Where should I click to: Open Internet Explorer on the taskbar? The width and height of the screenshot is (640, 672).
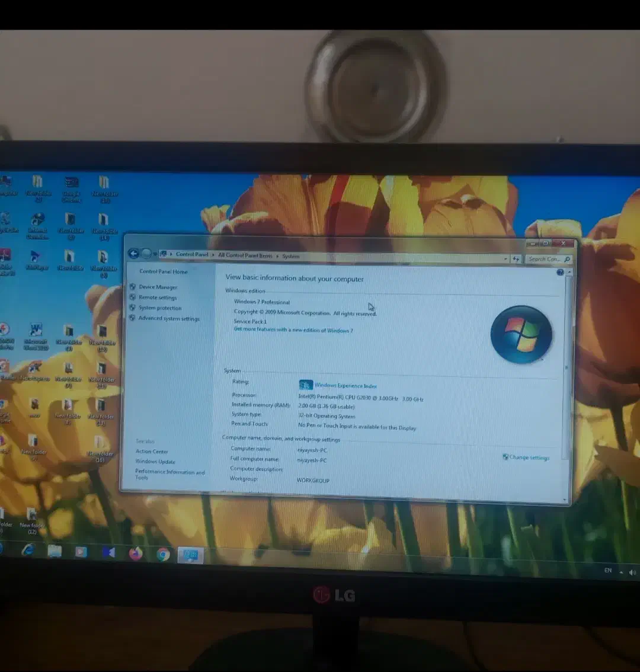click(x=27, y=551)
